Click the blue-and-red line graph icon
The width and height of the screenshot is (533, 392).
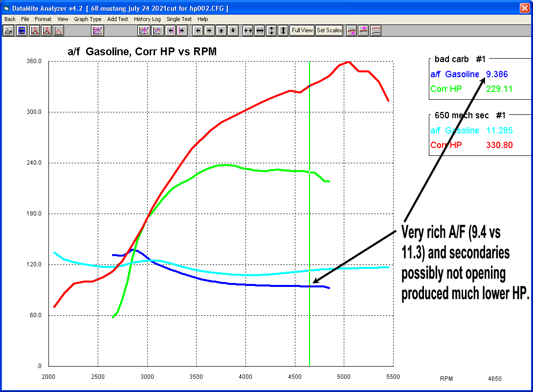[156, 31]
